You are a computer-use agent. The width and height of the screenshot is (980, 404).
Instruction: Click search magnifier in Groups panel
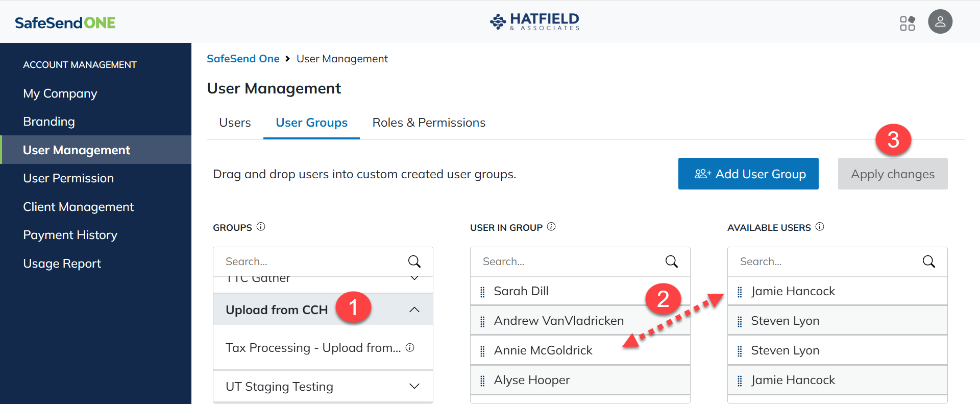(x=414, y=262)
